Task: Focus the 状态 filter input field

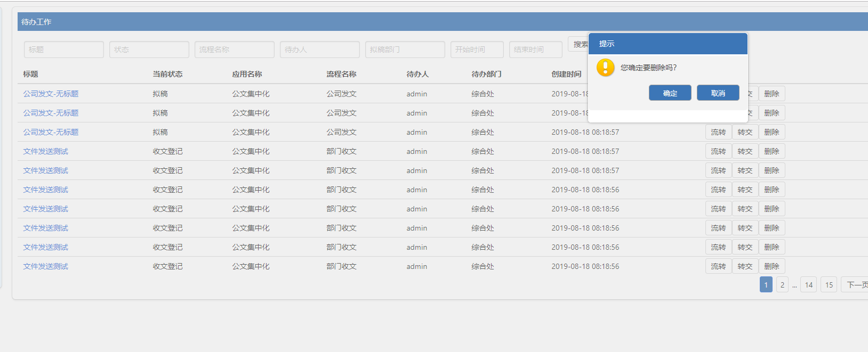Action: click(149, 50)
